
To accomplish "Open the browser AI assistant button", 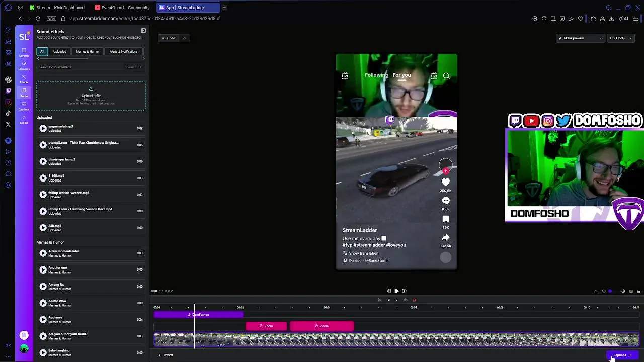I will [x=624, y=19].
